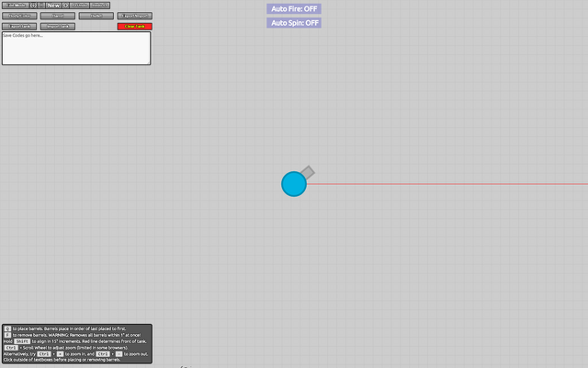Click the Redo button
The width and height of the screenshot is (588, 368).
pyautogui.click(x=100, y=6)
